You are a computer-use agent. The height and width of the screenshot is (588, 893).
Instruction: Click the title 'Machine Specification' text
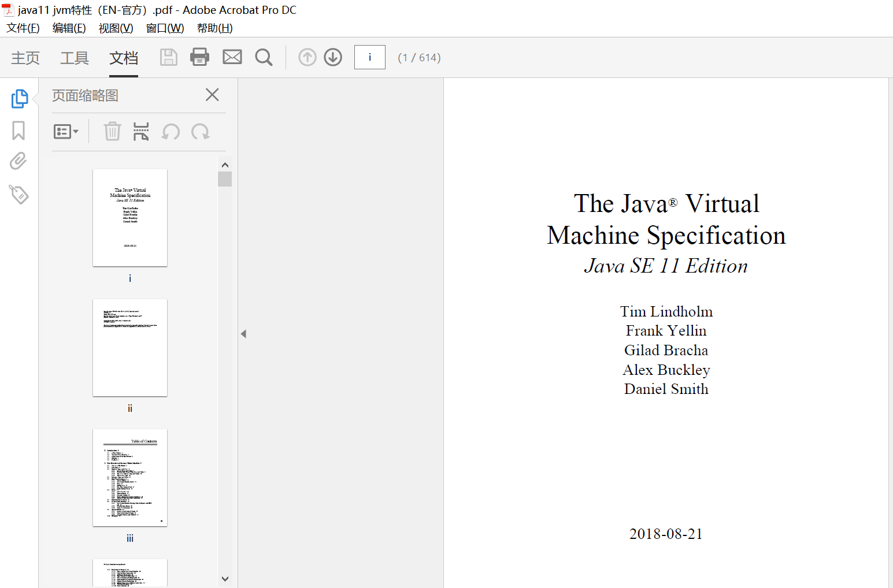click(x=666, y=236)
